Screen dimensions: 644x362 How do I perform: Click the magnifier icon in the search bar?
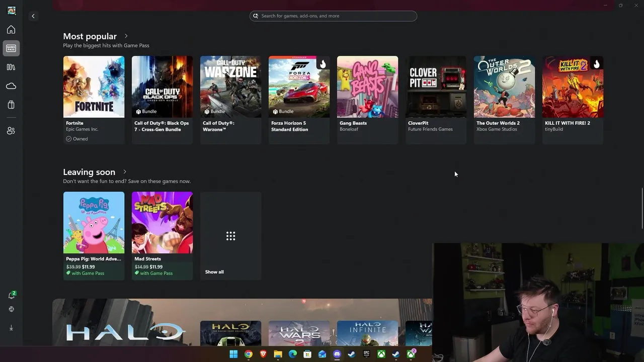click(256, 16)
